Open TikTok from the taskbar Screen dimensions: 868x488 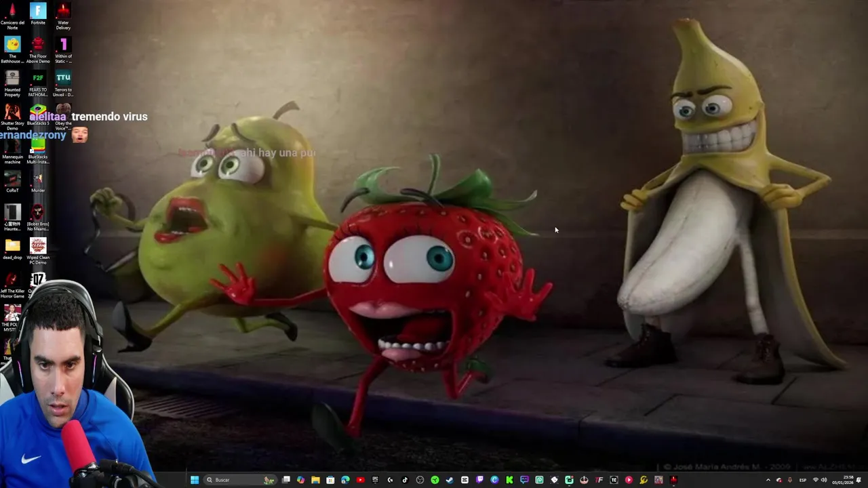click(405, 480)
